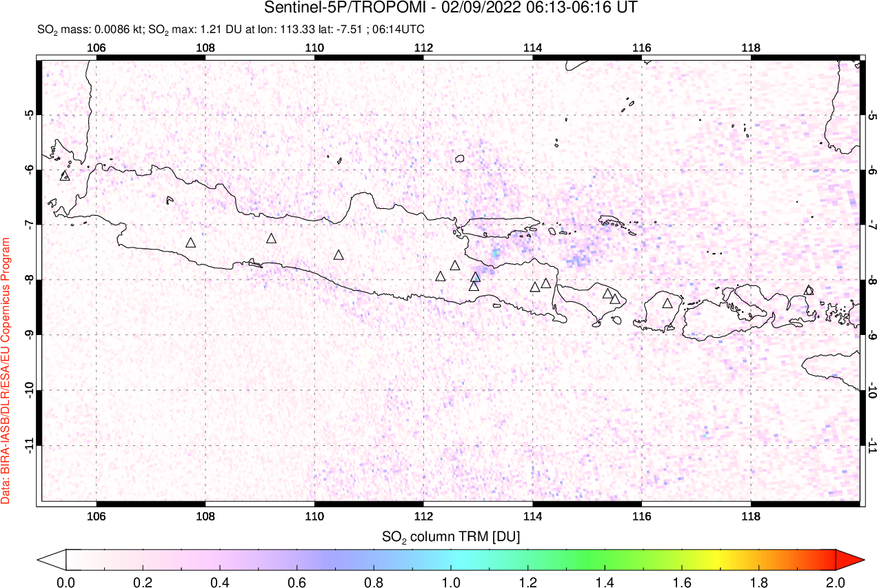
Task: Click the "110" longitude label on the top axis
Action: [x=314, y=48]
